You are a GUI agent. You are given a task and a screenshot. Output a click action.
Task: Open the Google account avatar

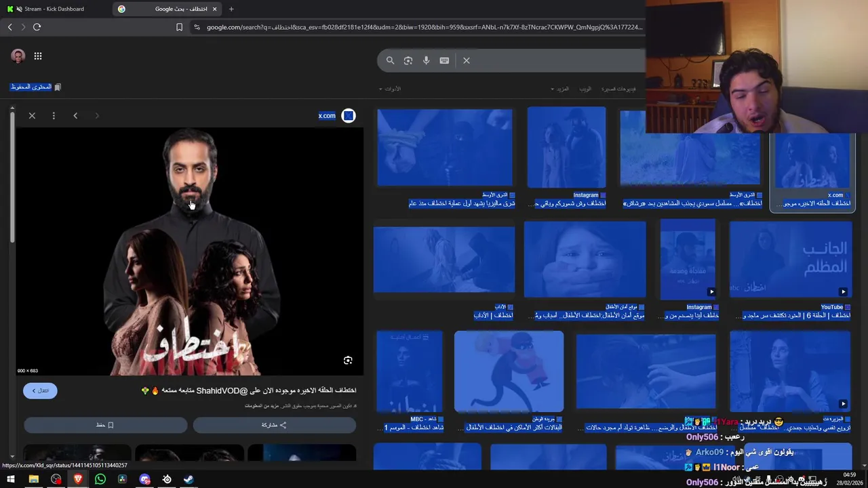[x=18, y=56]
